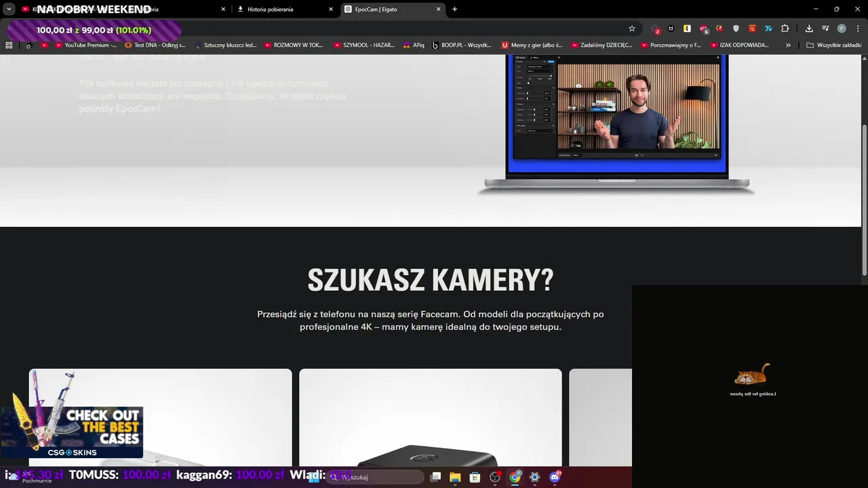Viewport: 868px width, 488px height.
Task: Show hidden bookmarks via double chevron
Action: tap(788, 45)
